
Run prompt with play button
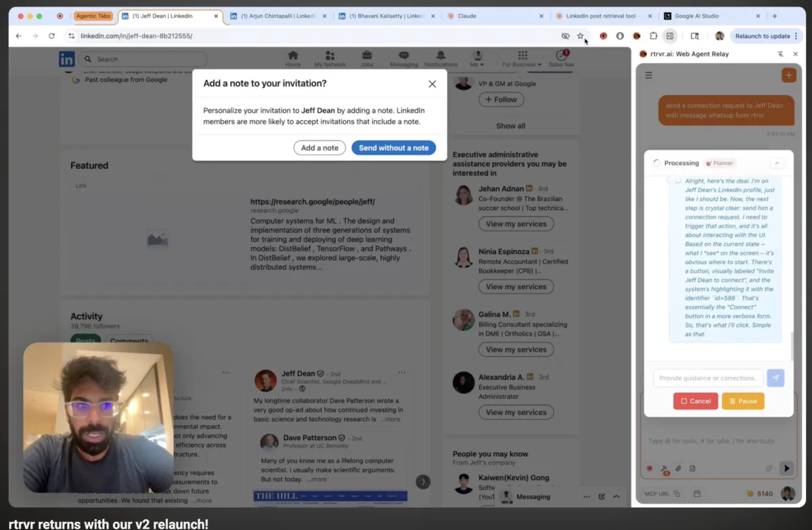coord(786,468)
